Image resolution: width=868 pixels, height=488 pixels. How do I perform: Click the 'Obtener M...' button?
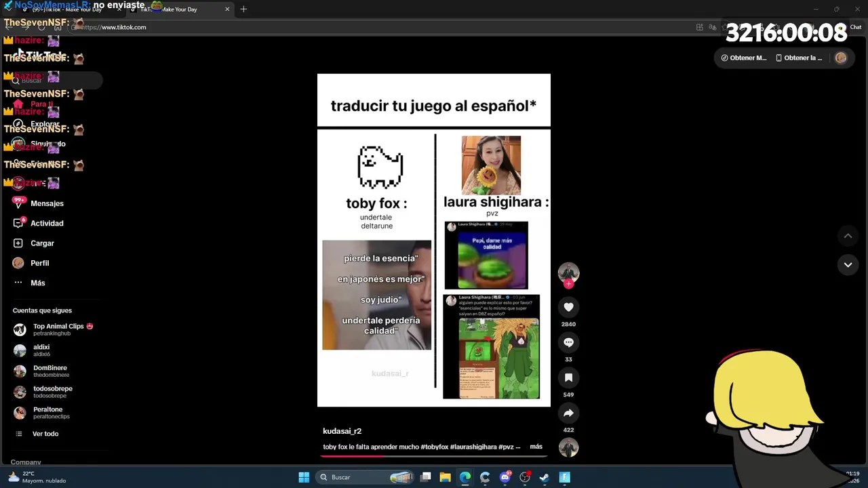743,58
